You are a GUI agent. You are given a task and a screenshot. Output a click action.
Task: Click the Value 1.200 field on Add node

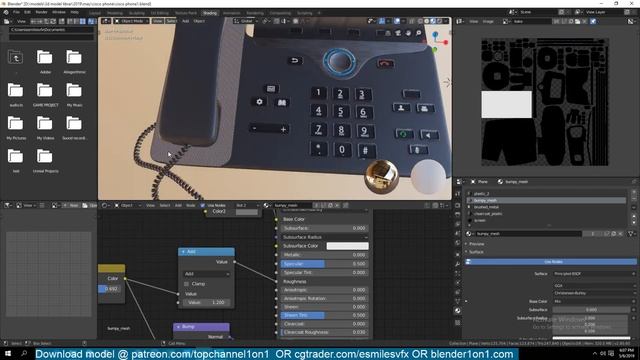(x=207, y=302)
